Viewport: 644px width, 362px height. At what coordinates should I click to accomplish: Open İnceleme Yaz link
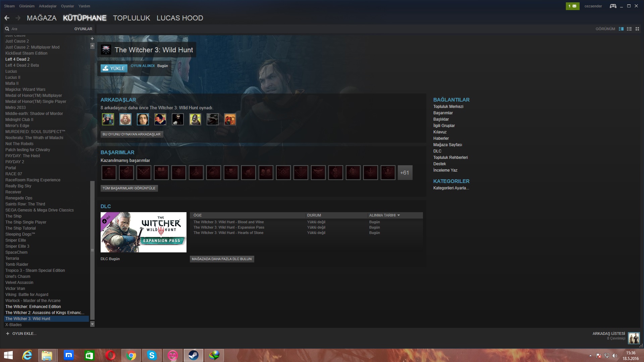tap(445, 170)
